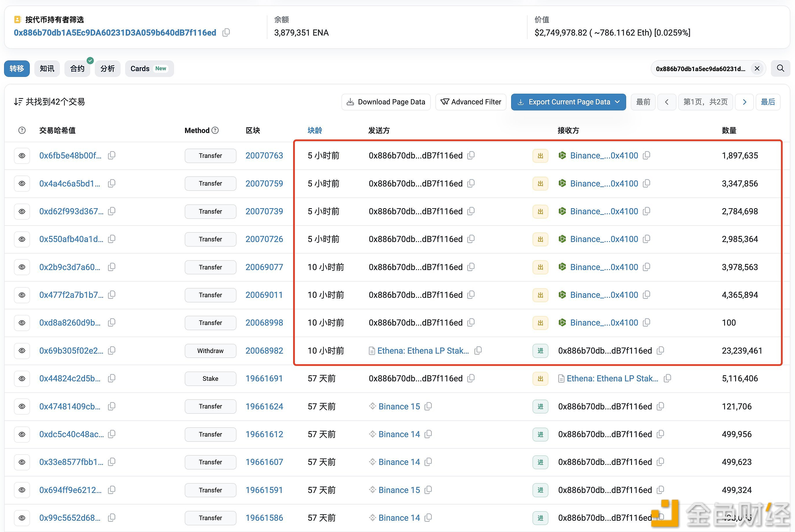This screenshot has height=532, width=795.
Task: Open block 20070763 link
Action: point(264,155)
